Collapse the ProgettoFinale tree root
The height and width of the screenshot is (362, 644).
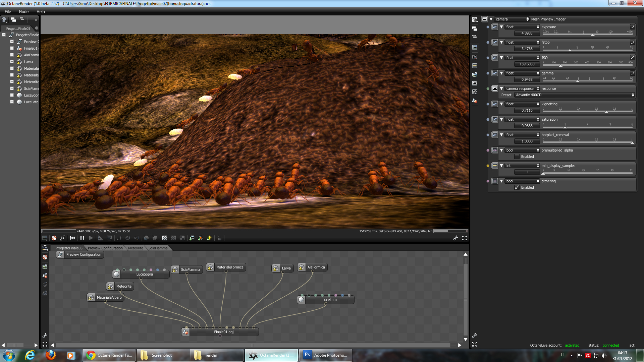(x=4, y=35)
